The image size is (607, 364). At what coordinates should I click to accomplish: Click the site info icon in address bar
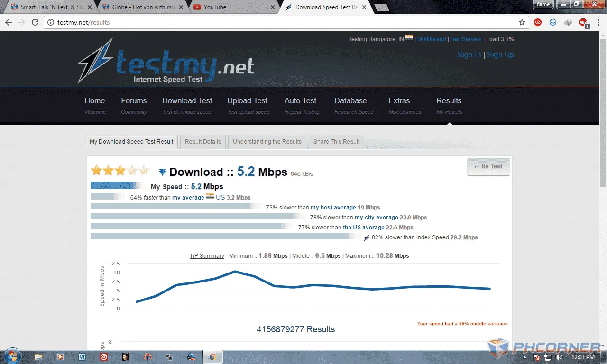tap(51, 22)
